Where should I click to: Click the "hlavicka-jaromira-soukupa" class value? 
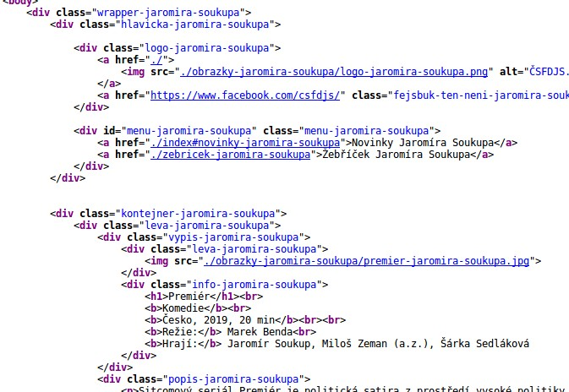(x=195, y=24)
